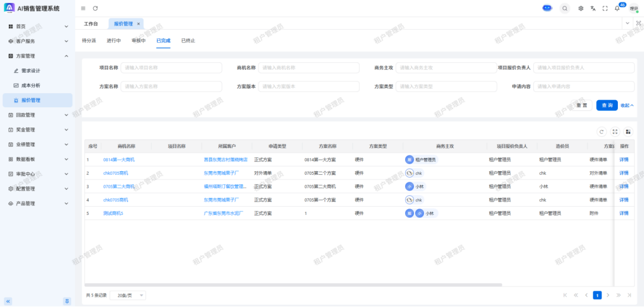Screen dimensions: 644x307
Task: Collapse the sidebar with the double-arrow button
Action: (8, 301)
